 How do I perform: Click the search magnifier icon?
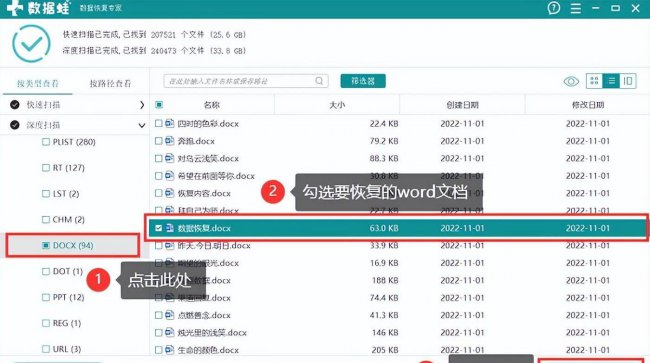(319, 81)
